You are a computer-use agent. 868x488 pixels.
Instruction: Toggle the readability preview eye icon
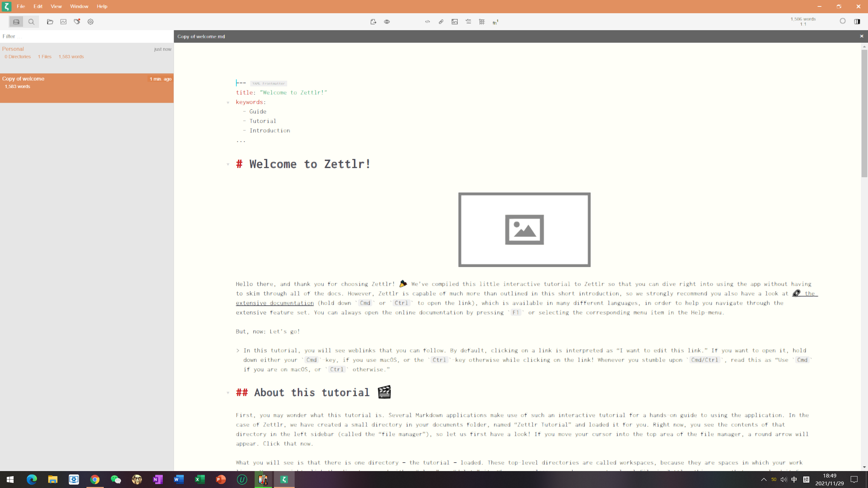coord(387,21)
